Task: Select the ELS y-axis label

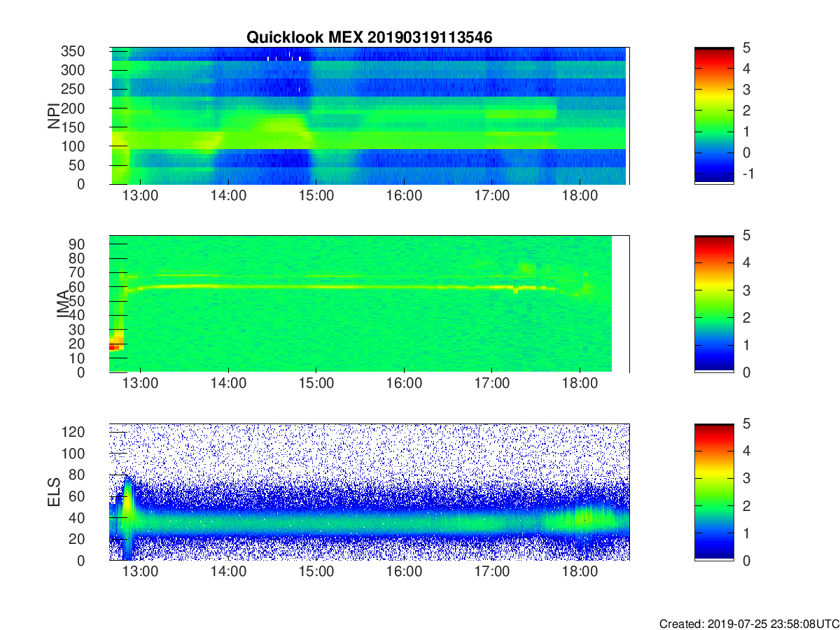Action: (53, 491)
